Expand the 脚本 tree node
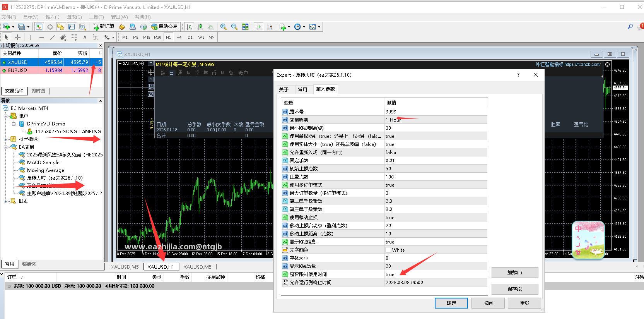 [x=6, y=201]
